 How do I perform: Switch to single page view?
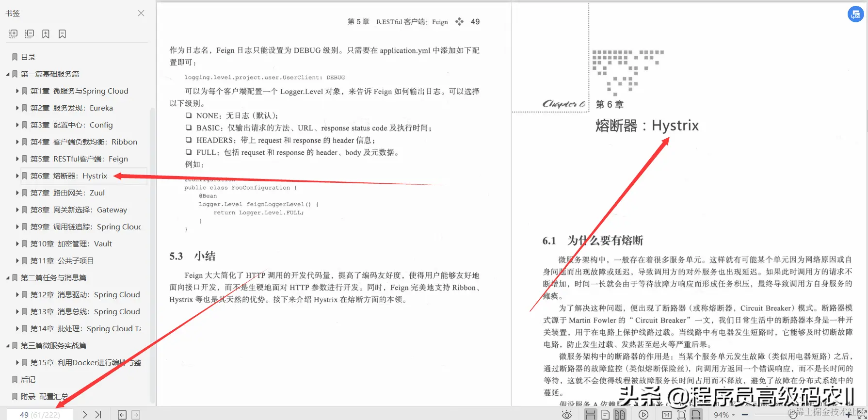605,415
